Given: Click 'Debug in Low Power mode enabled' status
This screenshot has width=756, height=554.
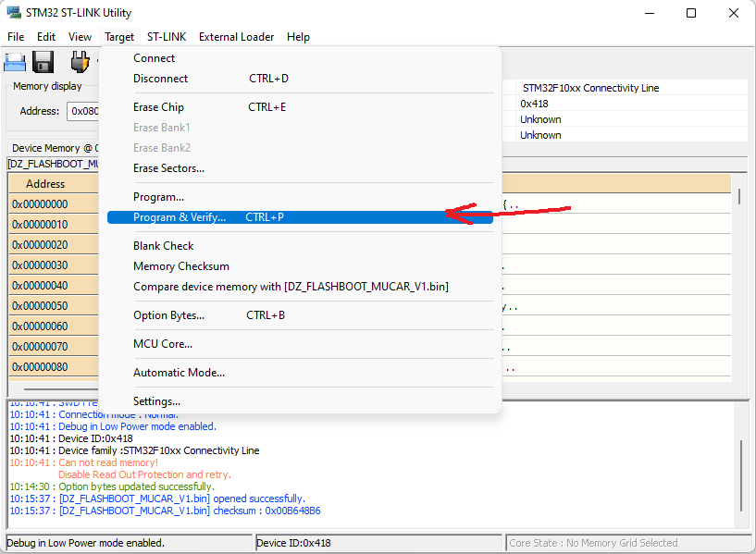Looking at the screenshot, I should 130,543.
